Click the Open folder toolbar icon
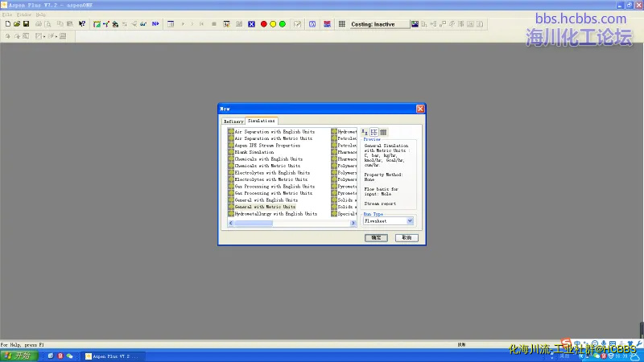644x362 pixels. [17, 24]
